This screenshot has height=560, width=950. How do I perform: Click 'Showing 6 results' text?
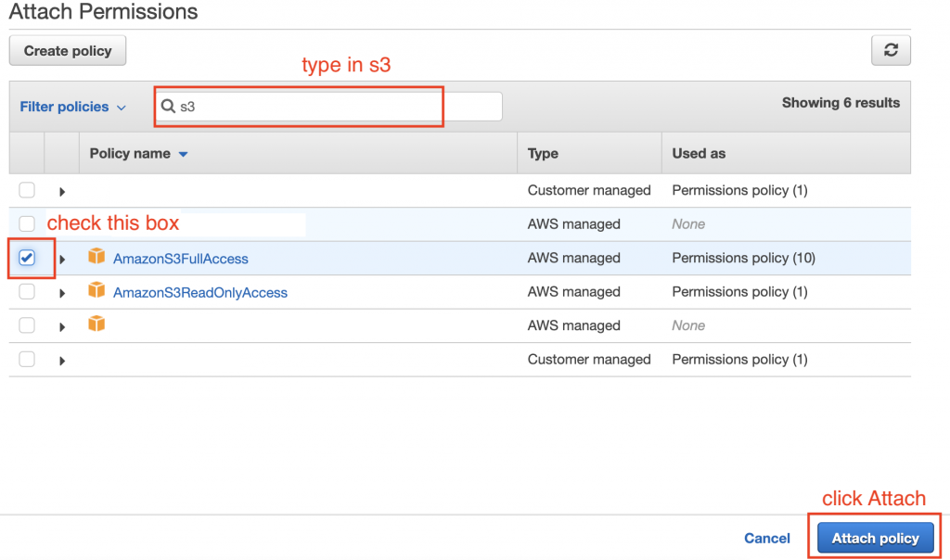point(841,103)
